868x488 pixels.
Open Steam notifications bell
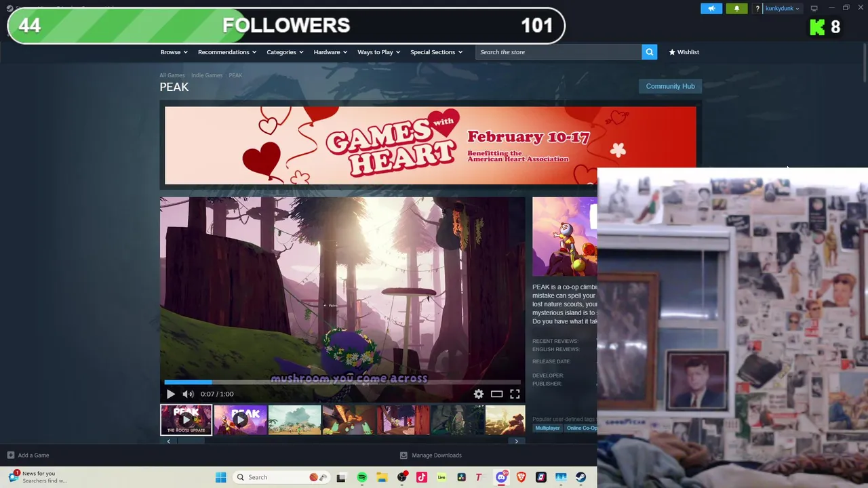coord(736,9)
